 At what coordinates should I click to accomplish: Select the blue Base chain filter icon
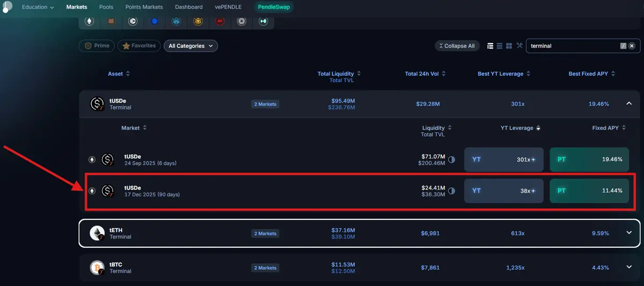pyautogui.click(x=155, y=21)
